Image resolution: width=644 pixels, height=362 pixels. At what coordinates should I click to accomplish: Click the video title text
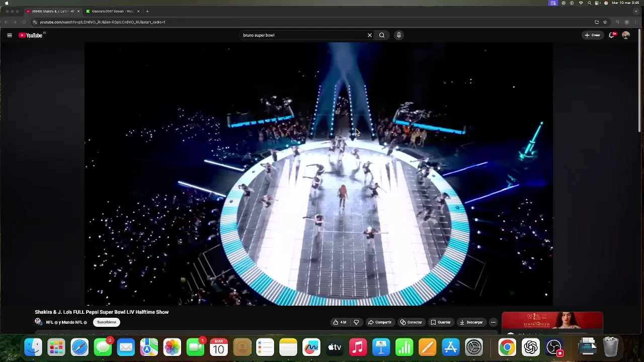click(102, 312)
